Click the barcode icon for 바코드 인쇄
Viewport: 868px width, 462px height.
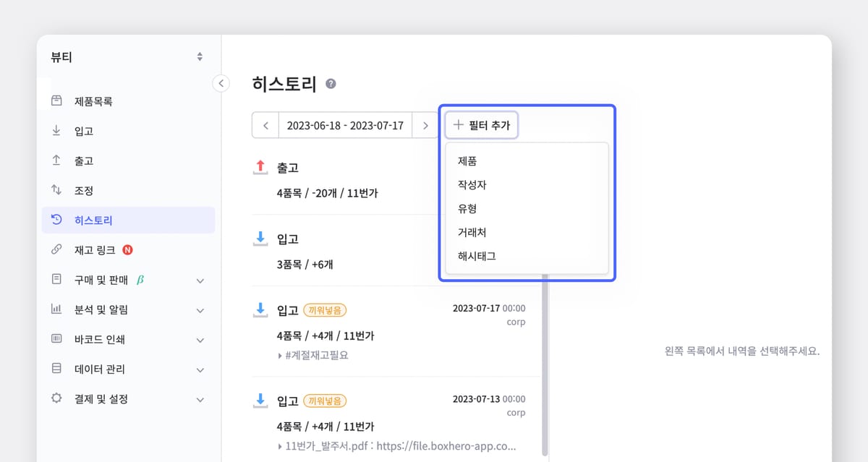[58, 339]
